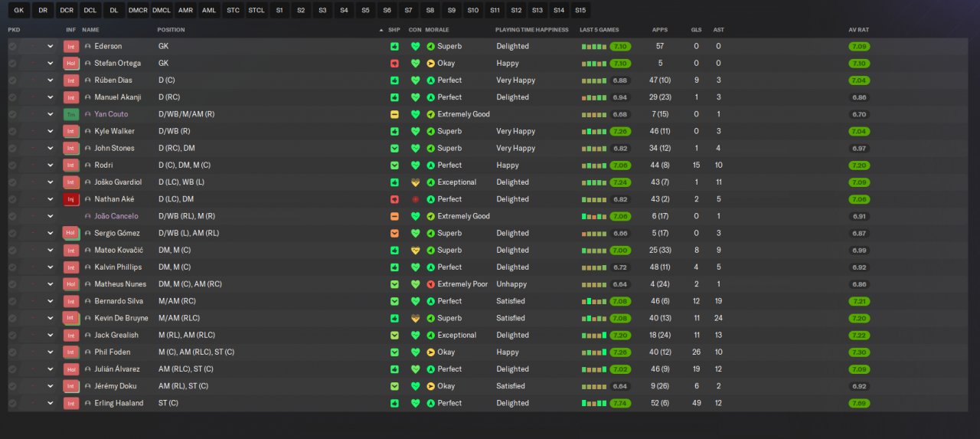Tick the picked checkbox for Kalvin Phillips
Screen dimensions: 980x439
[12, 267]
